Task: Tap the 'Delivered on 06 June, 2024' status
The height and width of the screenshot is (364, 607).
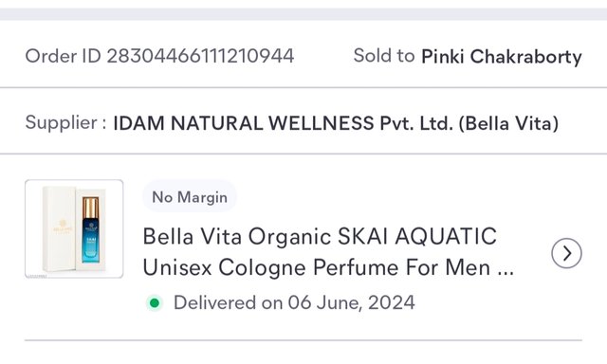Action: click(294, 302)
